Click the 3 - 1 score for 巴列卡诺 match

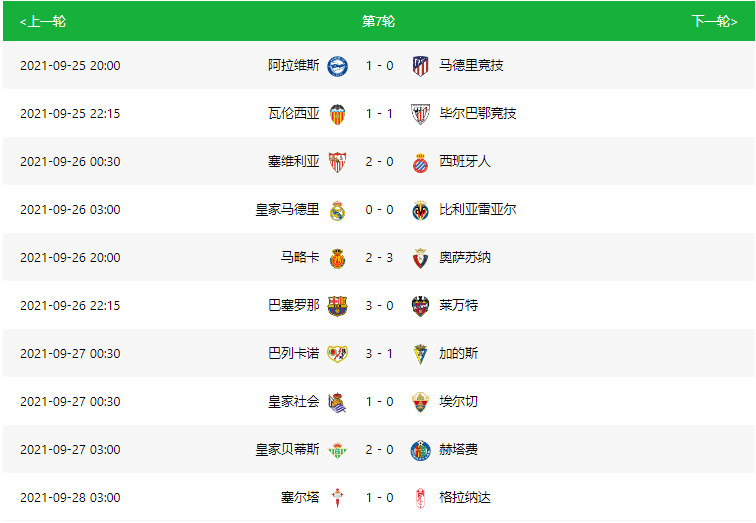coord(379,354)
